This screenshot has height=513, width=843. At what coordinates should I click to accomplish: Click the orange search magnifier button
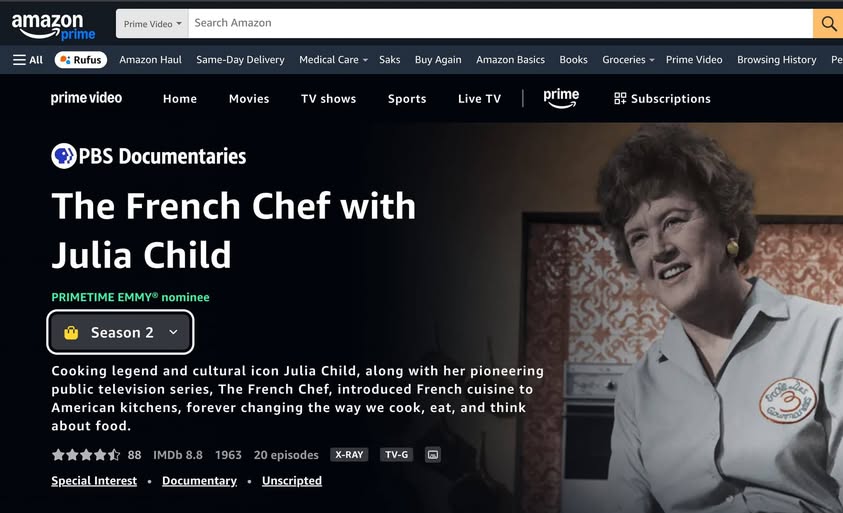click(828, 23)
